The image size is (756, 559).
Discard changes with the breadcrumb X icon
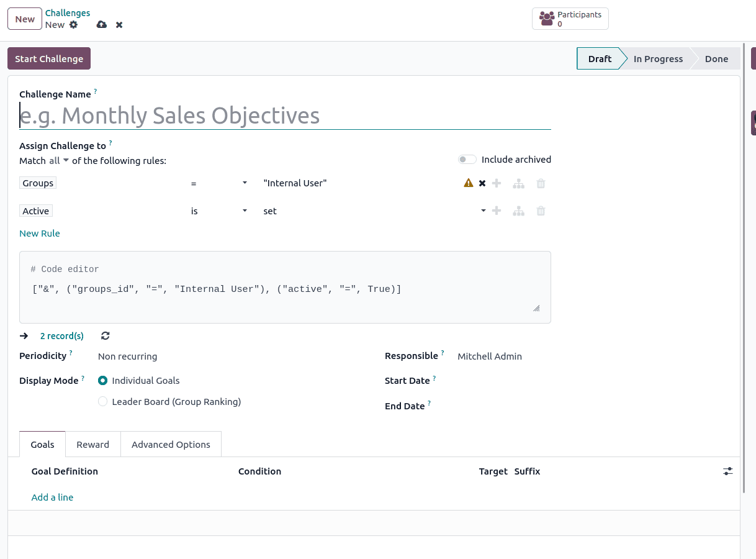119,25
